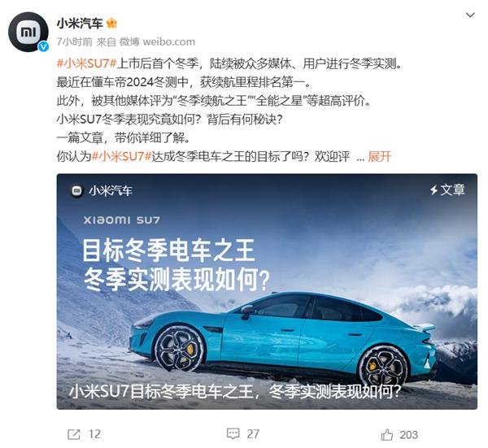Click the 小米汽车 account name
The image size is (488, 448).
tap(80, 23)
